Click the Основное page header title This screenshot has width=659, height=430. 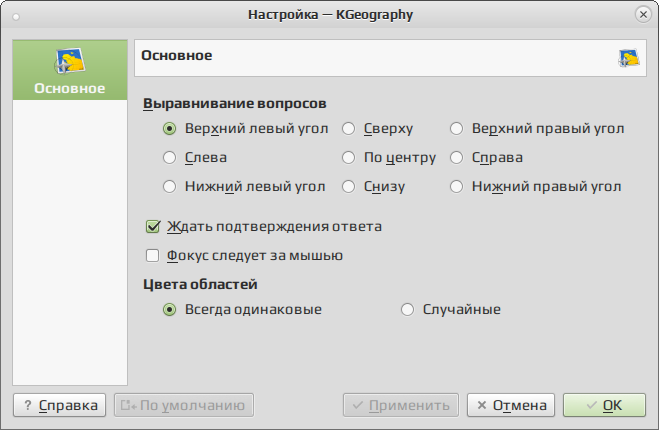177,55
